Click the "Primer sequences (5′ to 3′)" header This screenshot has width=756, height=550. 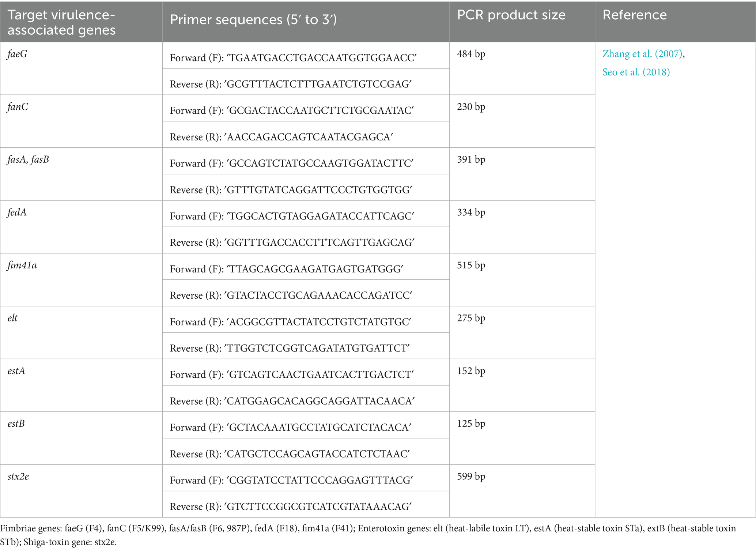[x=253, y=20]
